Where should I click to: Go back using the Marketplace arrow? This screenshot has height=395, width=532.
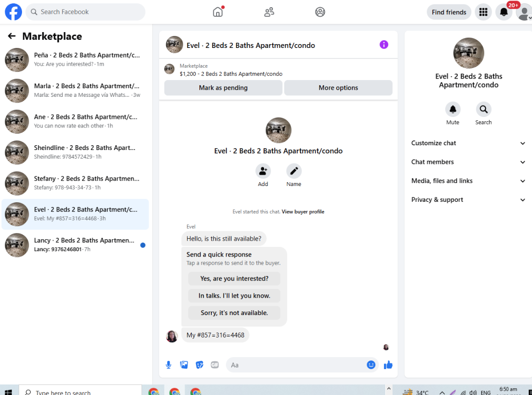[x=12, y=36]
